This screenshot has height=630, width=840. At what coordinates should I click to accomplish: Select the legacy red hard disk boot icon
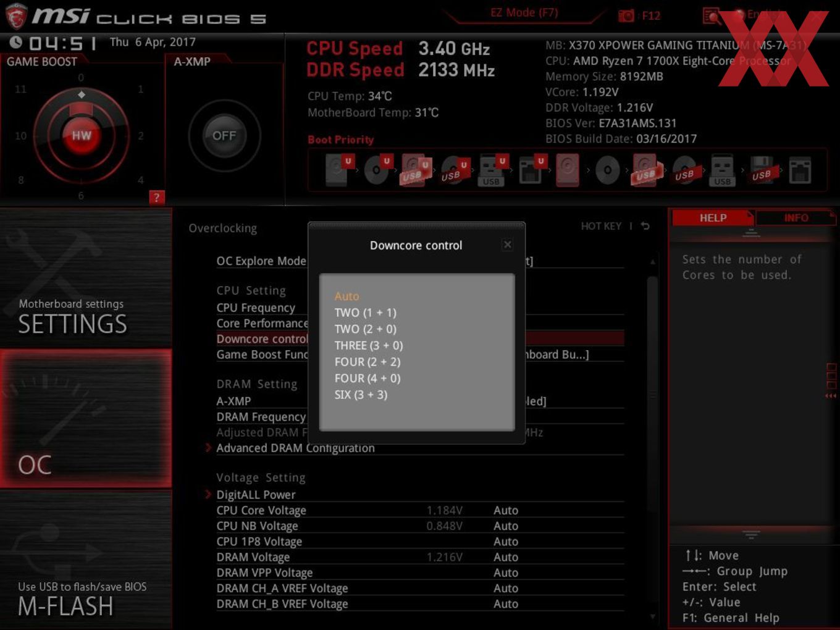568,170
